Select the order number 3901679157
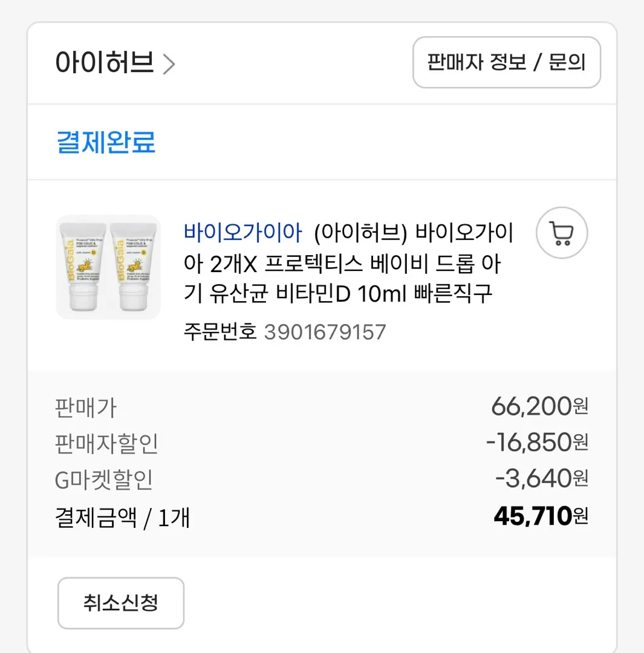 (x=325, y=333)
